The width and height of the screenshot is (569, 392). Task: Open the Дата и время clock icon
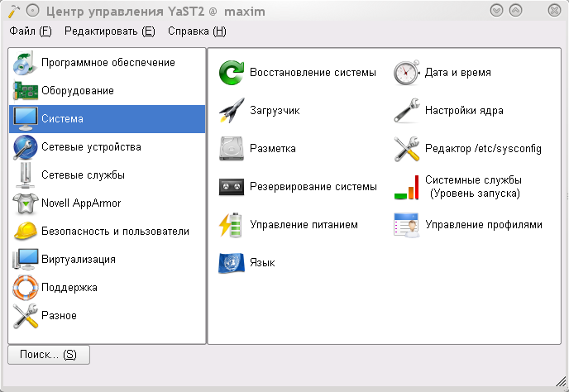coord(406,73)
